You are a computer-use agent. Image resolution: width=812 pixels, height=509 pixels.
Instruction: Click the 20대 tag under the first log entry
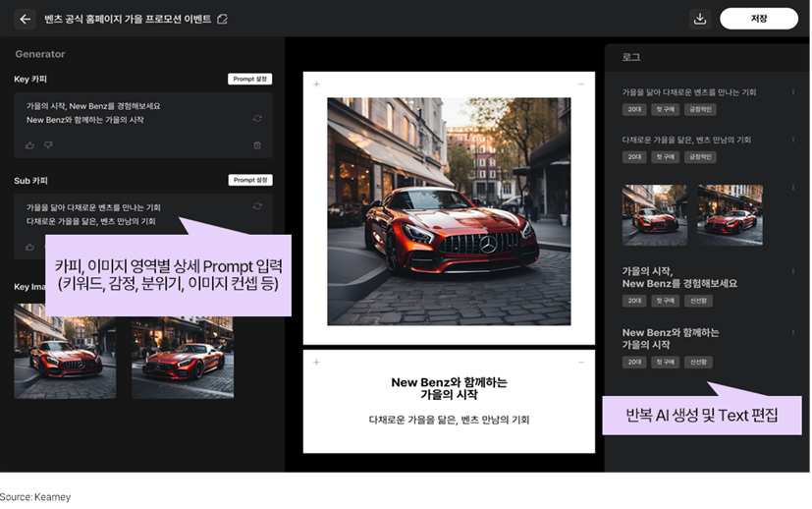pyautogui.click(x=634, y=109)
